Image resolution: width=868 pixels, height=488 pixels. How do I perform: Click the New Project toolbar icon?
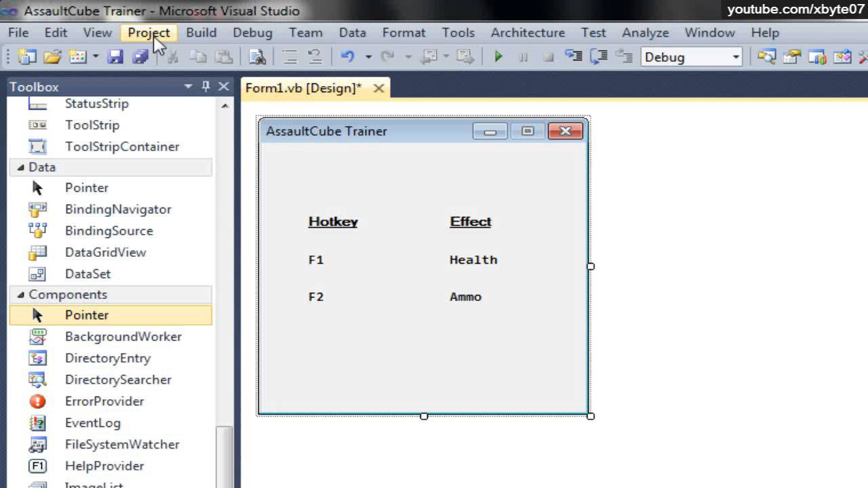point(27,57)
